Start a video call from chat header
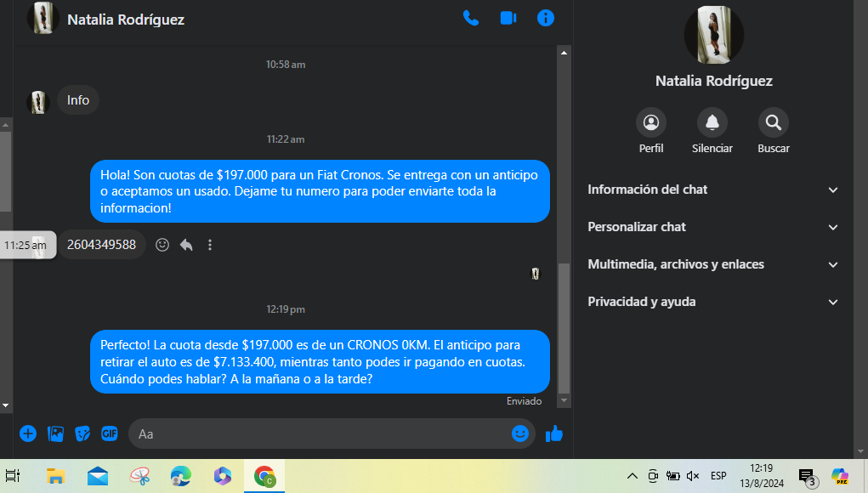This screenshot has height=493, width=868. click(508, 18)
